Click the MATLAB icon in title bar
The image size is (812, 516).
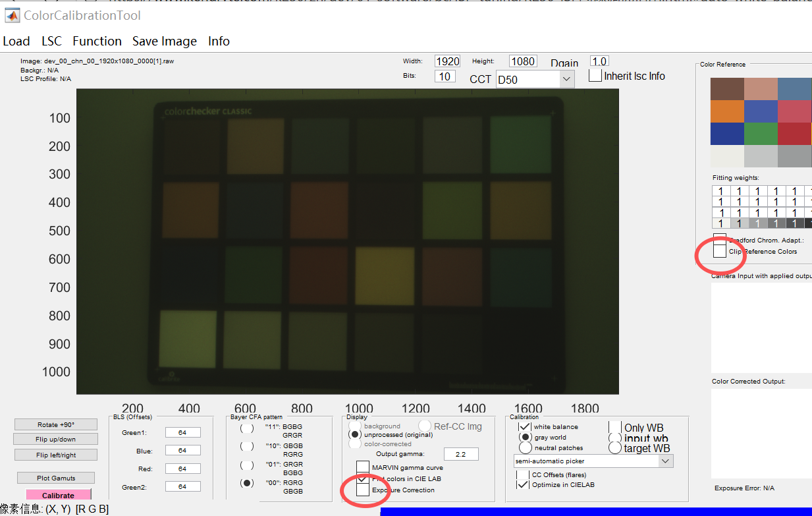pos(12,15)
